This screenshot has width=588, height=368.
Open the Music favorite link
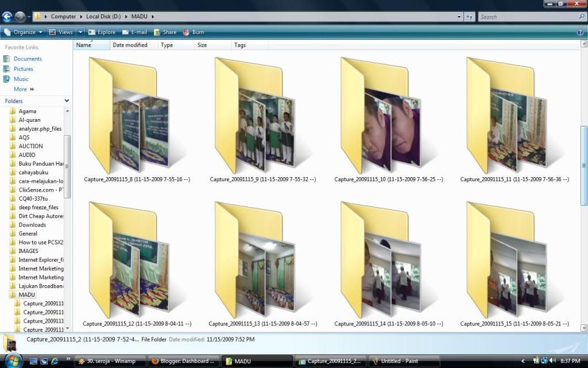(x=21, y=79)
